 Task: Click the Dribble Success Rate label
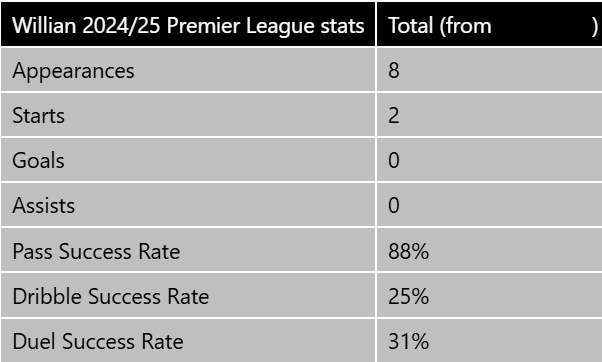tap(111, 296)
